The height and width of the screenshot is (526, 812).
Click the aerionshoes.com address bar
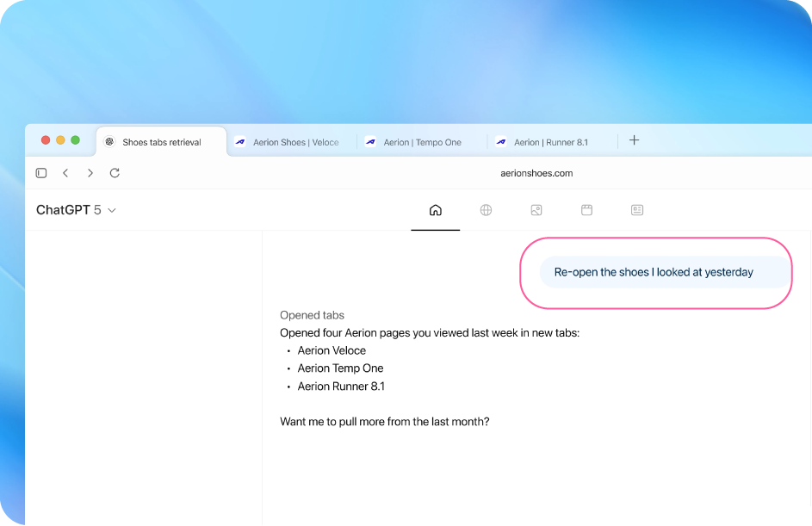click(536, 173)
